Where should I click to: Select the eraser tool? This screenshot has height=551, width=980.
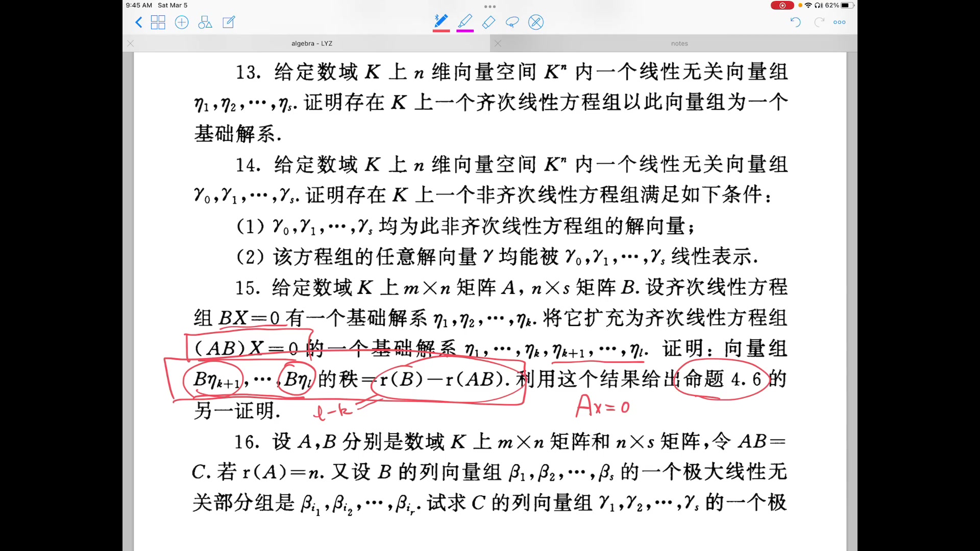tap(488, 22)
